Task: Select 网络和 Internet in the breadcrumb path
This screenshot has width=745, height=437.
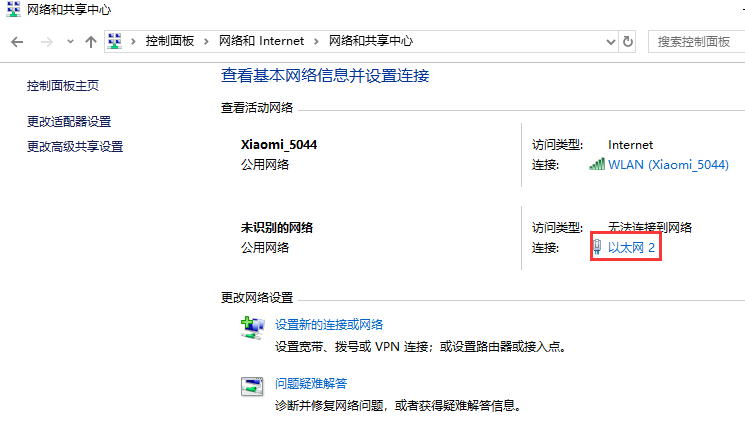Action: pos(262,41)
